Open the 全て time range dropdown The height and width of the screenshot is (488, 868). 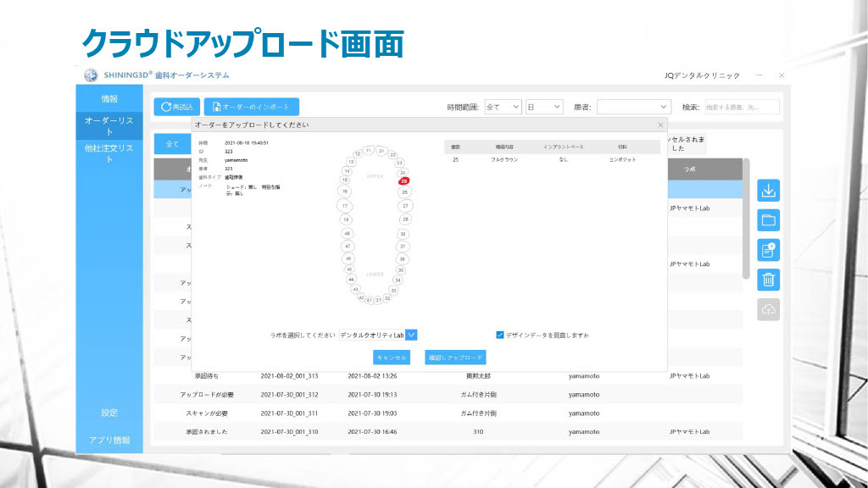[x=503, y=107]
